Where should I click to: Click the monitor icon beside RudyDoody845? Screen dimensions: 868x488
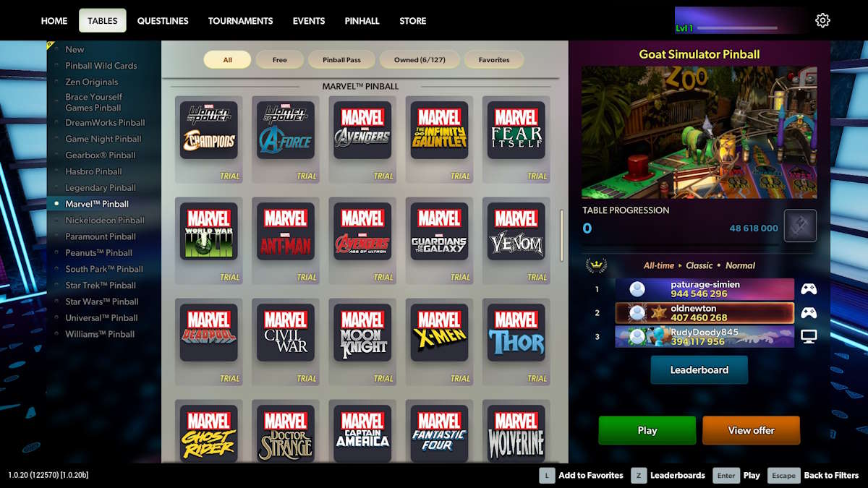coord(808,337)
